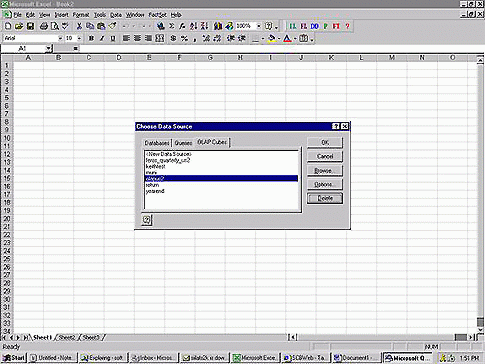Toggle Align Right button
485x364 pixels.
click(148, 39)
